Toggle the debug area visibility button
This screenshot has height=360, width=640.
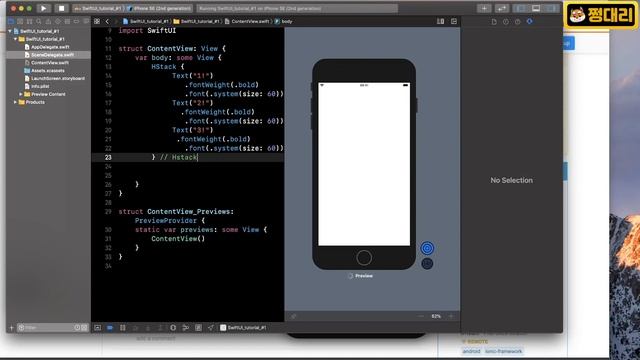[536, 8]
